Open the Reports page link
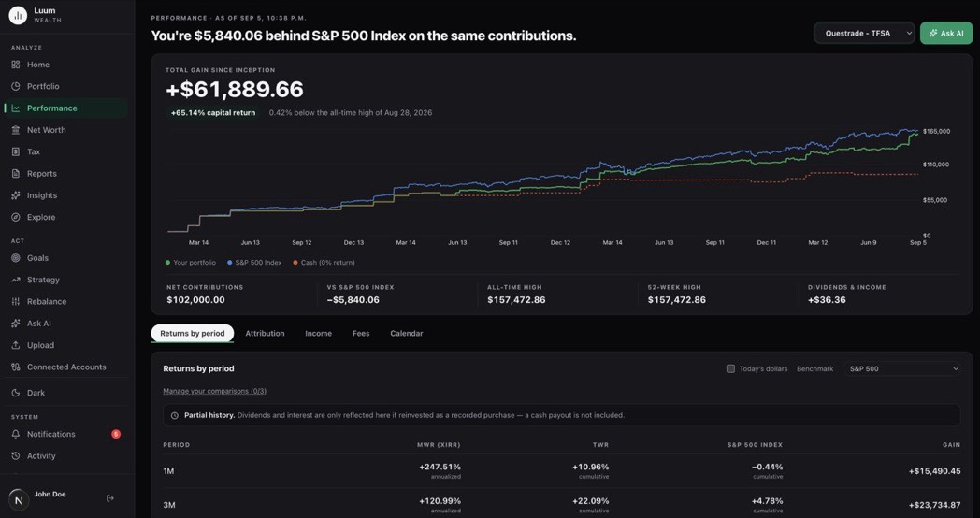Viewport: 980px width, 518px height. [65, 174]
